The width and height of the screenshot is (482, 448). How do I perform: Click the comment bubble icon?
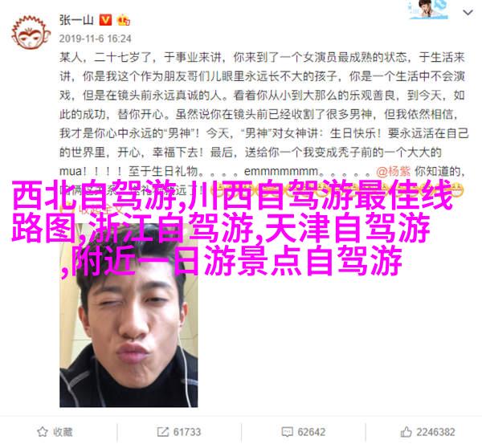(x=287, y=432)
